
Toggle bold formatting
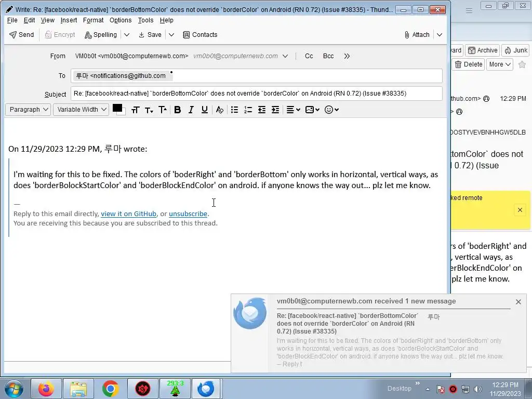point(178,110)
